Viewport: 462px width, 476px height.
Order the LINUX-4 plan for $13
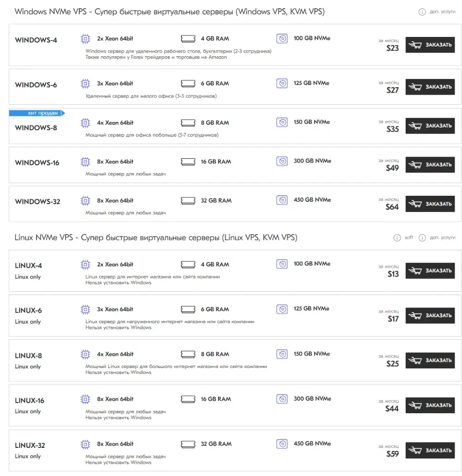(x=430, y=271)
